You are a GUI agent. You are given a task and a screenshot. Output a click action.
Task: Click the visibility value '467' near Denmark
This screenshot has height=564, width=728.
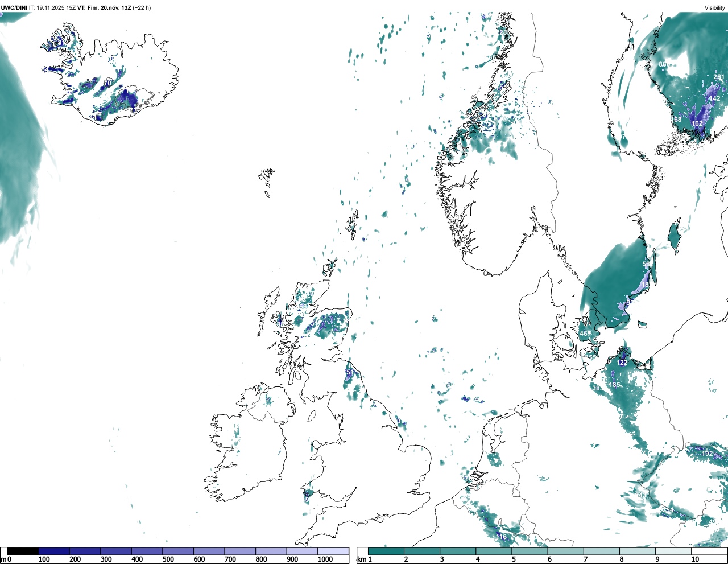pyautogui.click(x=585, y=334)
